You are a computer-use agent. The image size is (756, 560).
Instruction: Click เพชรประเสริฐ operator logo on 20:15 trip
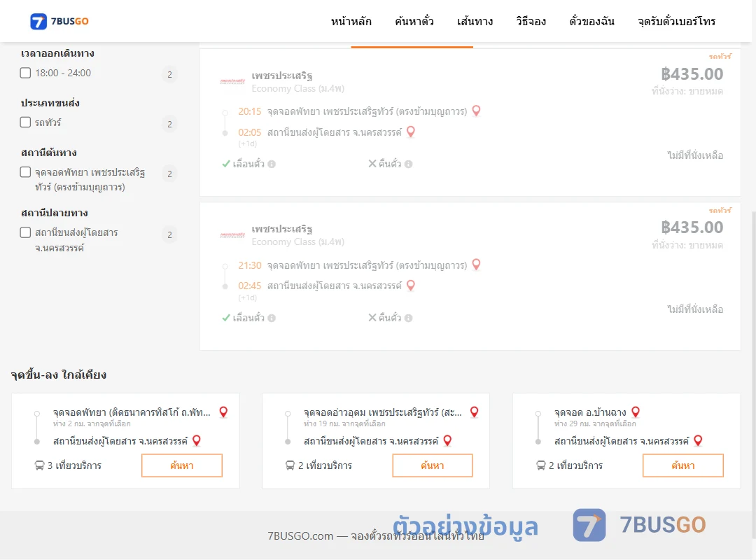pyautogui.click(x=232, y=81)
